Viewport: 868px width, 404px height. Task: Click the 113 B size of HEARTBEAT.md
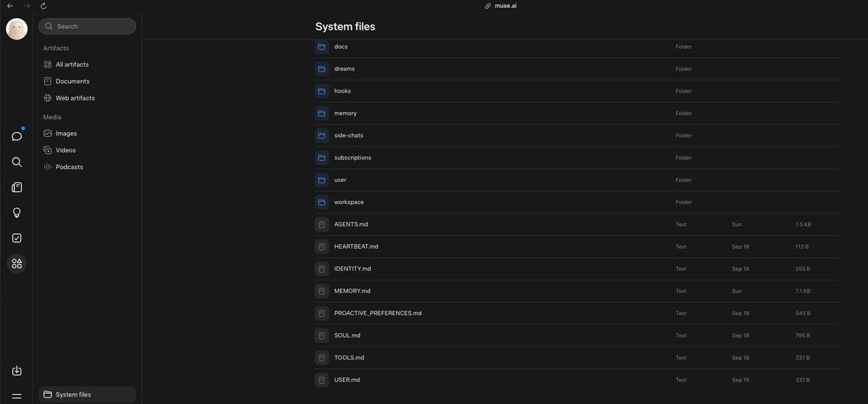[x=803, y=246]
